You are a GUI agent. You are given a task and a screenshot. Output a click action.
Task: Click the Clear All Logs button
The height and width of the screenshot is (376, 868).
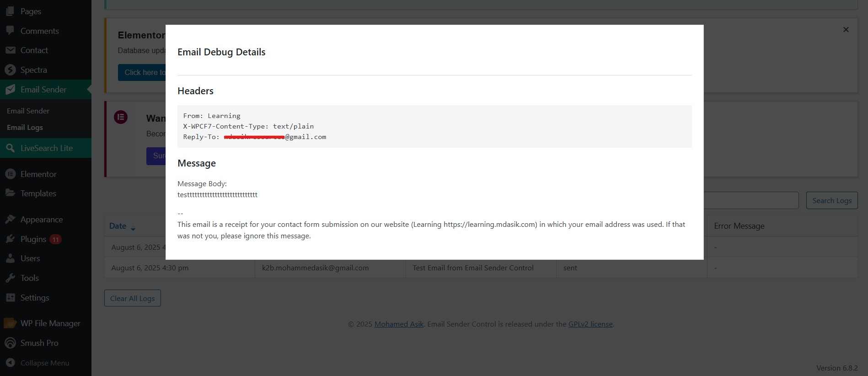[x=133, y=298]
